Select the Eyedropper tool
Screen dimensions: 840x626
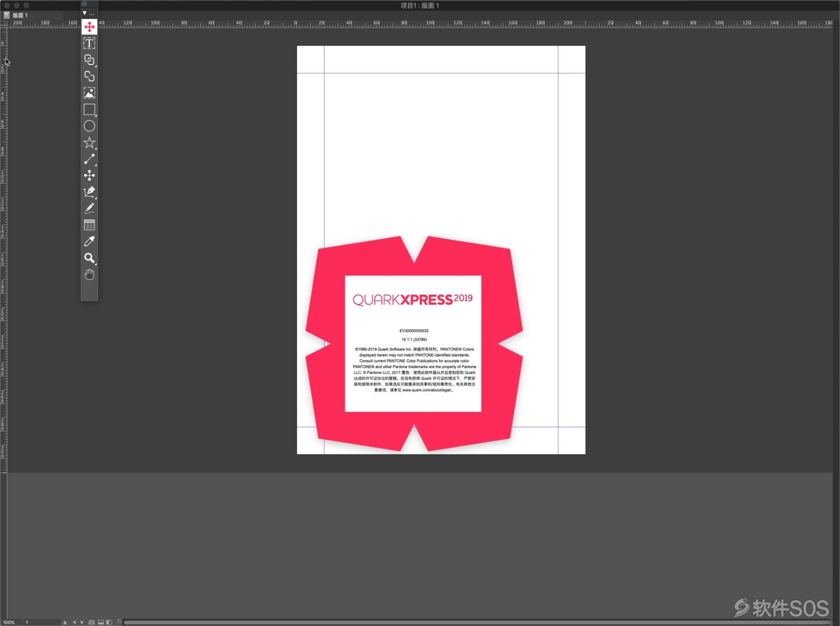(x=89, y=242)
